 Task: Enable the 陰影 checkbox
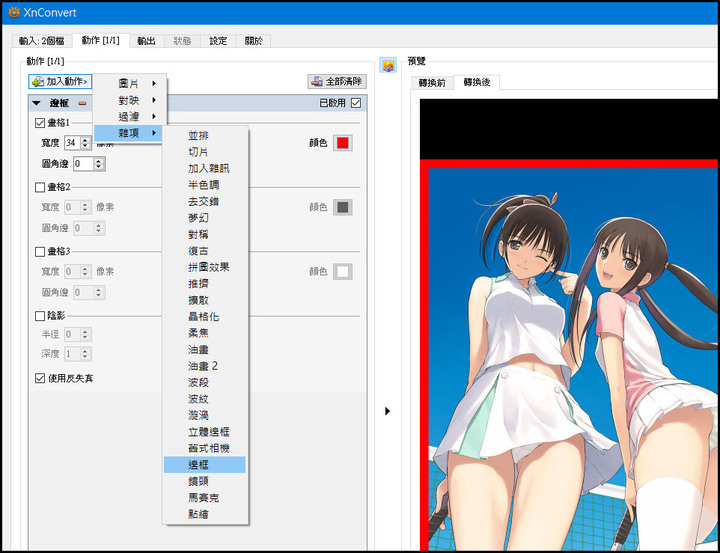click(40, 316)
